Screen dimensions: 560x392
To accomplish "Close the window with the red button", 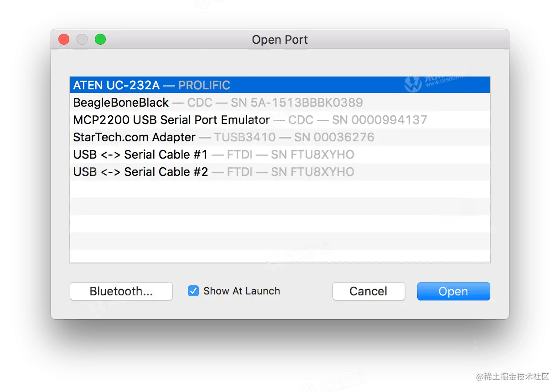I will (64, 40).
